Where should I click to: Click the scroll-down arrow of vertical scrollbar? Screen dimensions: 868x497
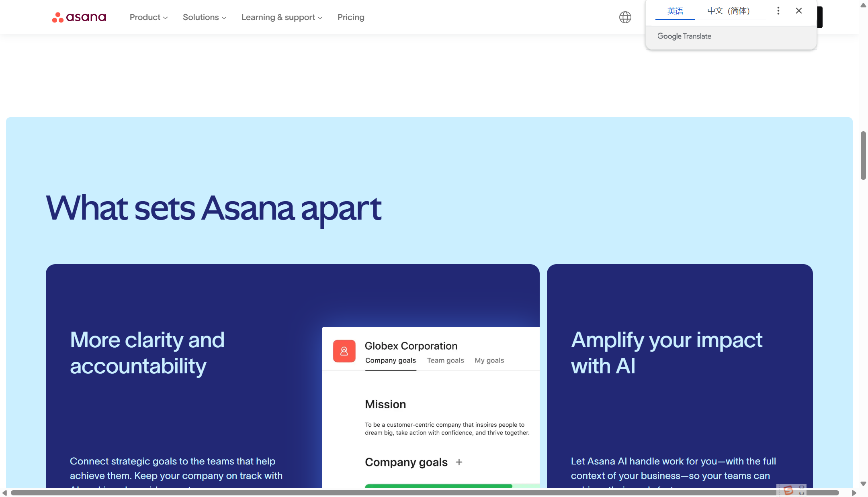[x=863, y=484]
